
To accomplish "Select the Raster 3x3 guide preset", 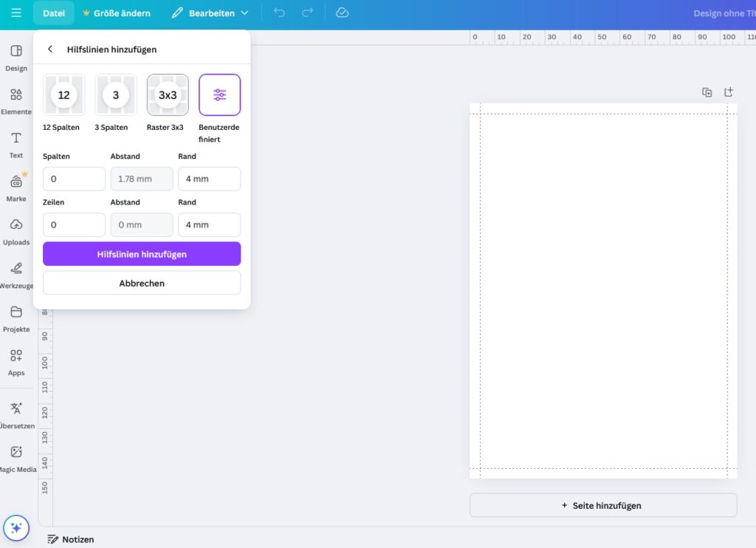I will [x=168, y=95].
